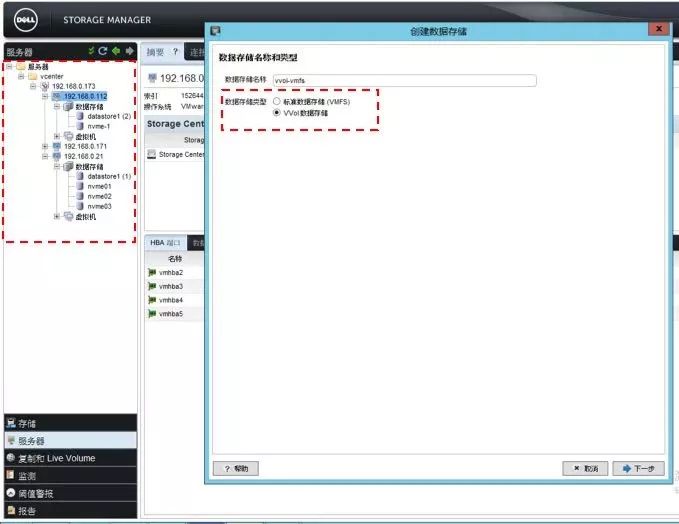Screen dimensions: 679x524
Task: Collapse the 192.168.0.173 tree node
Action: coord(33,86)
